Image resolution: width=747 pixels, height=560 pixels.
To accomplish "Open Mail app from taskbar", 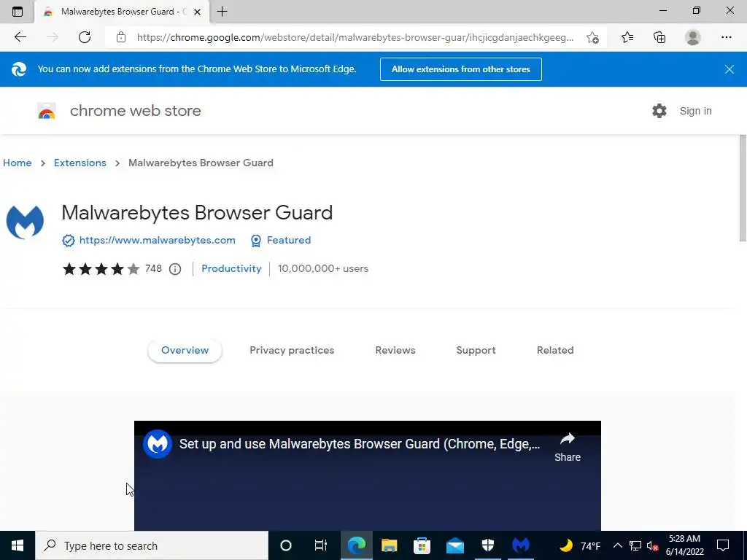I will click(x=455, y=545).
